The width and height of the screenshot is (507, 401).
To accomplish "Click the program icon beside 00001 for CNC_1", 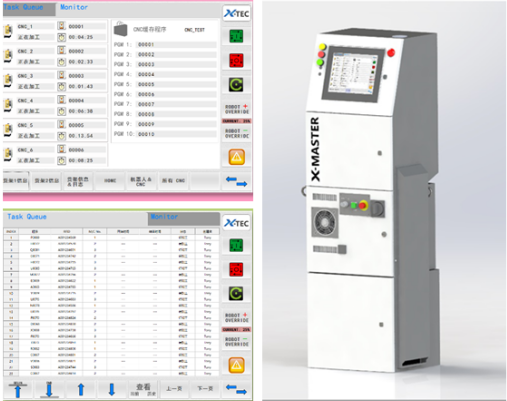I will 61,26.
